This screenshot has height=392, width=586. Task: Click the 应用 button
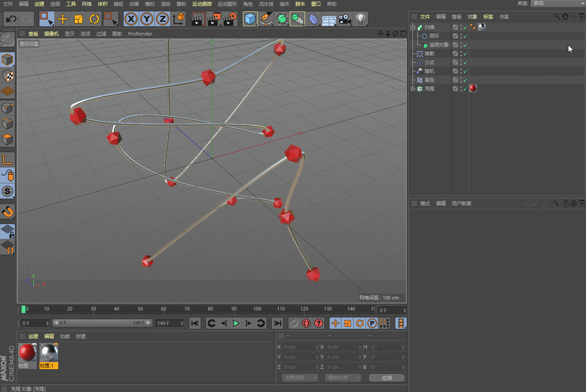pyautogui.click(x=387, y=378)
